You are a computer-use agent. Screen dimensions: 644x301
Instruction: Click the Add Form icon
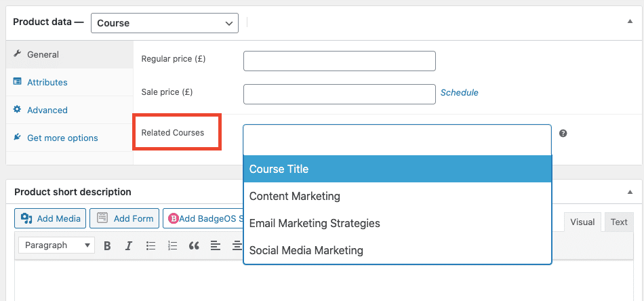102,218
